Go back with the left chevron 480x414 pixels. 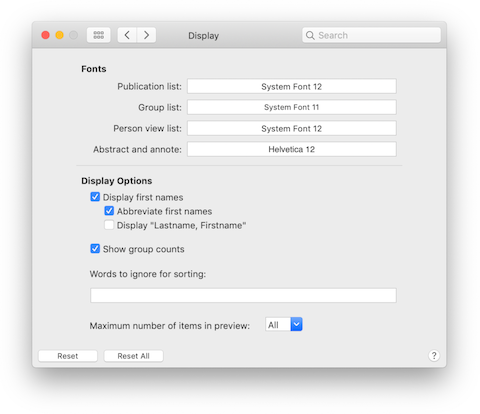[x=127, y=35]
